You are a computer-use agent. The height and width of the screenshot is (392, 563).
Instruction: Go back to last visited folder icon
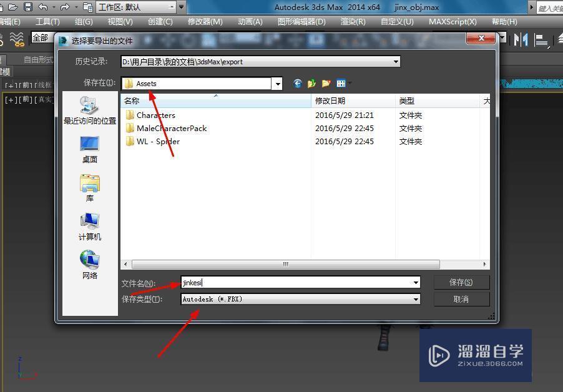[297, 84]
